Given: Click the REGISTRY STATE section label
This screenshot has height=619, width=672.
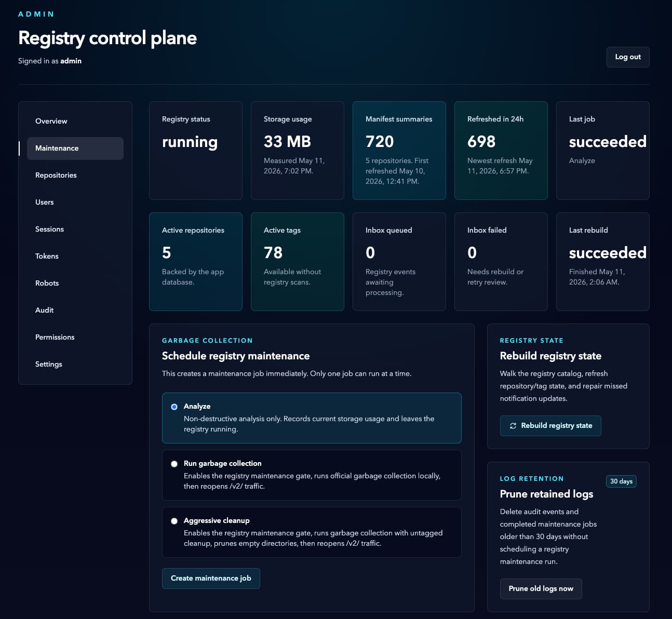Looking at the screenshot, I should (531, 341).
